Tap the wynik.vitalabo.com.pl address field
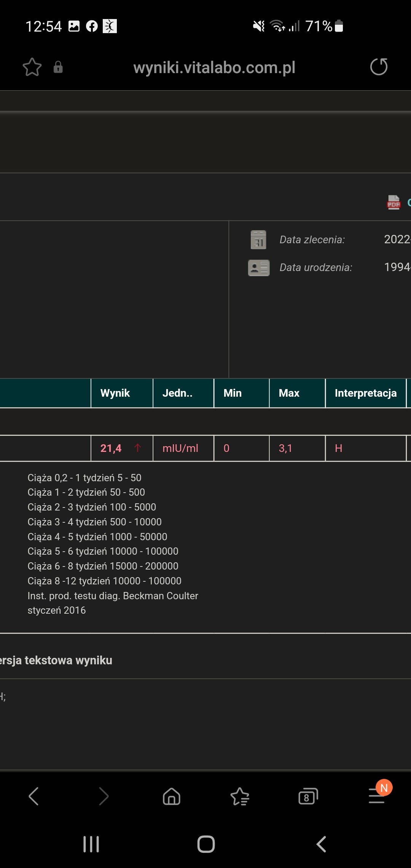This screenshot has width=411, height=868. pos(214,68)
